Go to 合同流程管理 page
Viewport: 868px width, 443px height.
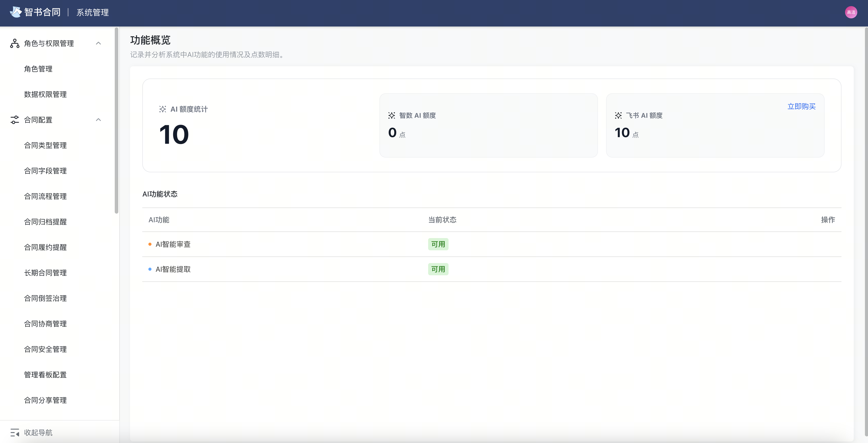point(45,197)
